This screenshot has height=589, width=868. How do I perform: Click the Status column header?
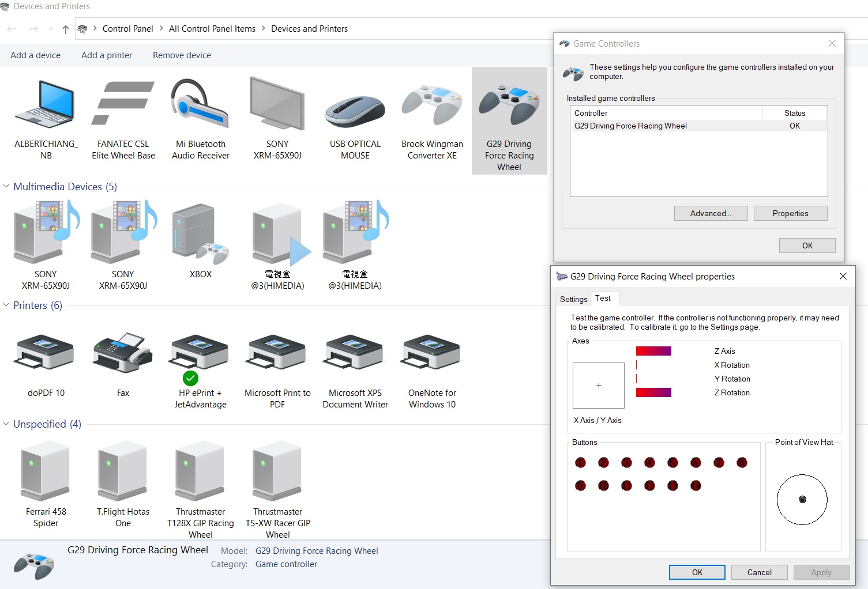795,113
